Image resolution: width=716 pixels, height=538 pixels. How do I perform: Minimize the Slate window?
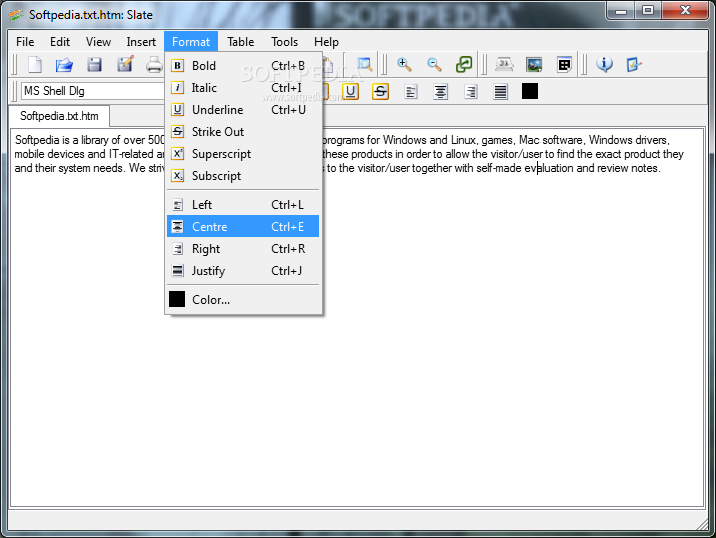(x=621, y=11)
